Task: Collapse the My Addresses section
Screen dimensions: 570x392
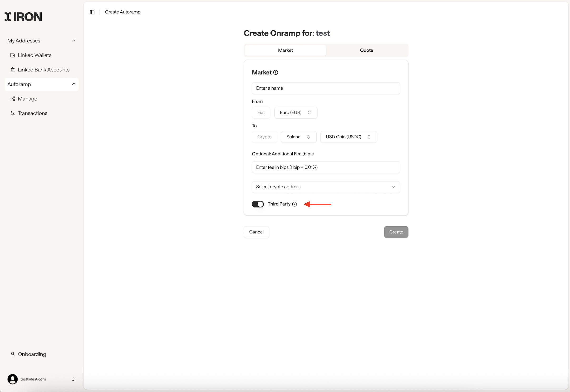Action: (x=74, y=41)
